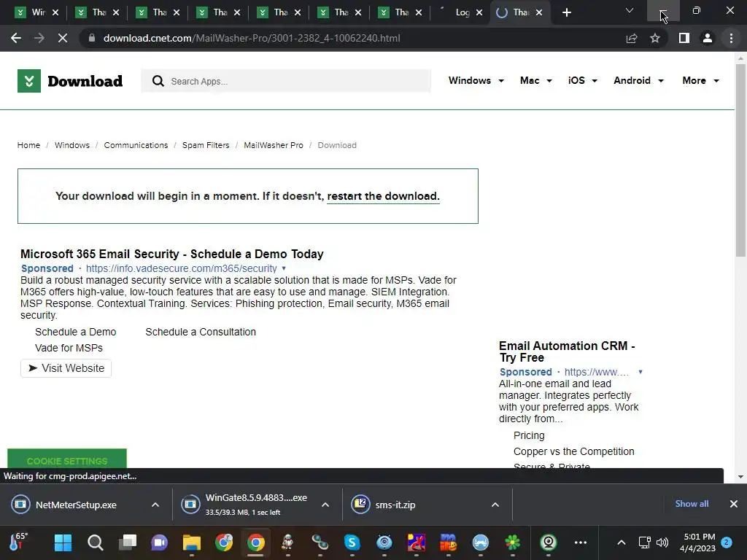The height and width of the screenshot is (560, 747).
Task: Click the Microsoft 365 Email Security ad title
Action: (171, 254)
